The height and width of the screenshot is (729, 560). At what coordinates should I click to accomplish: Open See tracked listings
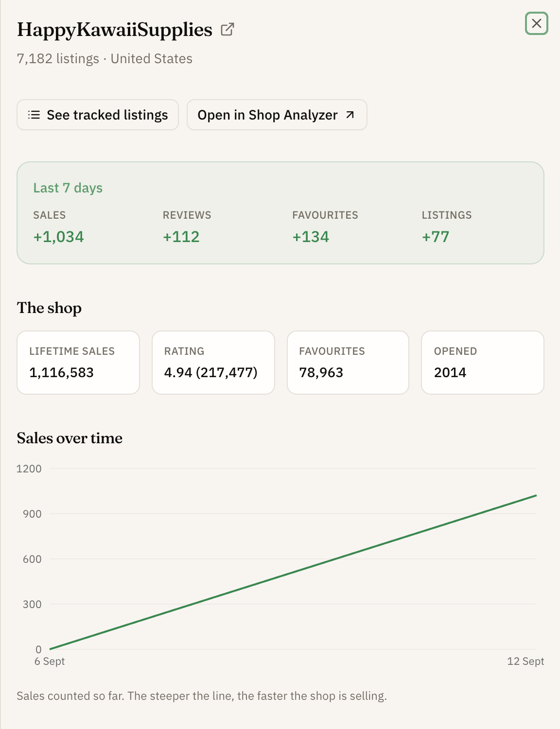[98, 115]
